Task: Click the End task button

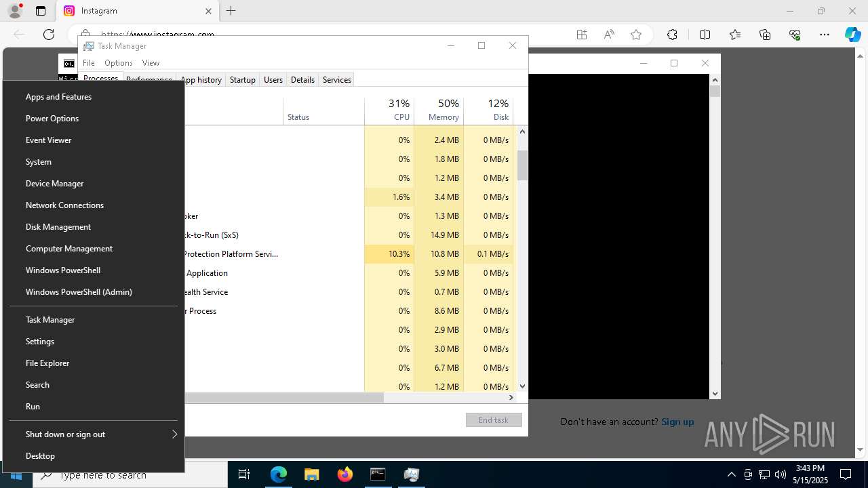Action: [494, 420]
